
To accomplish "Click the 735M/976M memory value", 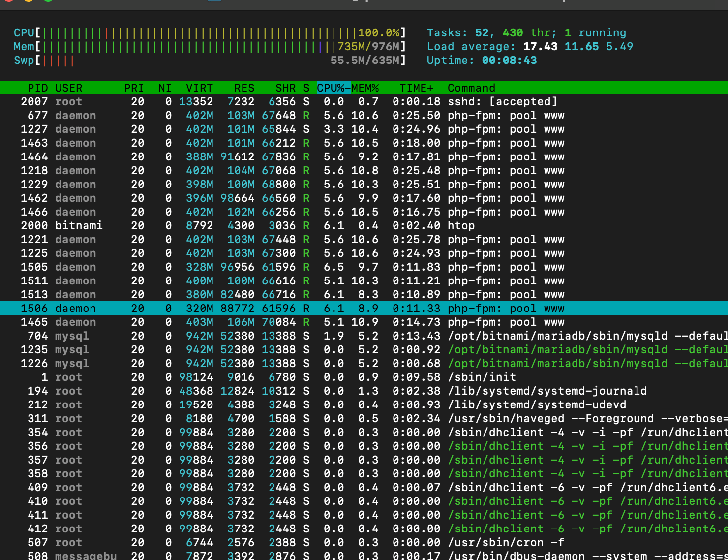I will 368,47.
